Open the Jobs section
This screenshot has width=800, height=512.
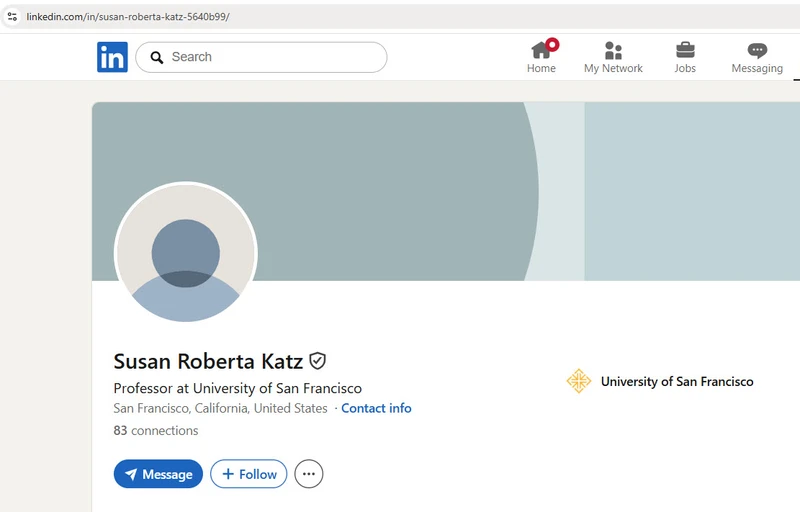coord(685,57)
